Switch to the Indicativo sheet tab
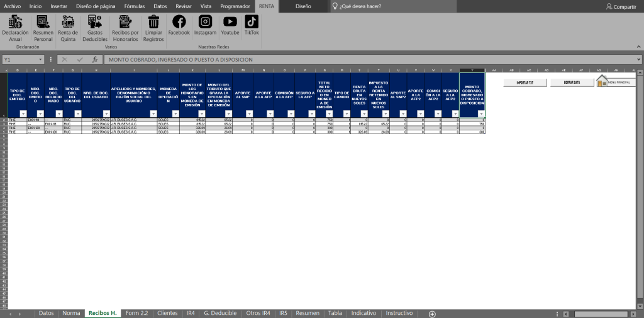The height and width of the screenshot is (318, 644). tap(365, 314)
